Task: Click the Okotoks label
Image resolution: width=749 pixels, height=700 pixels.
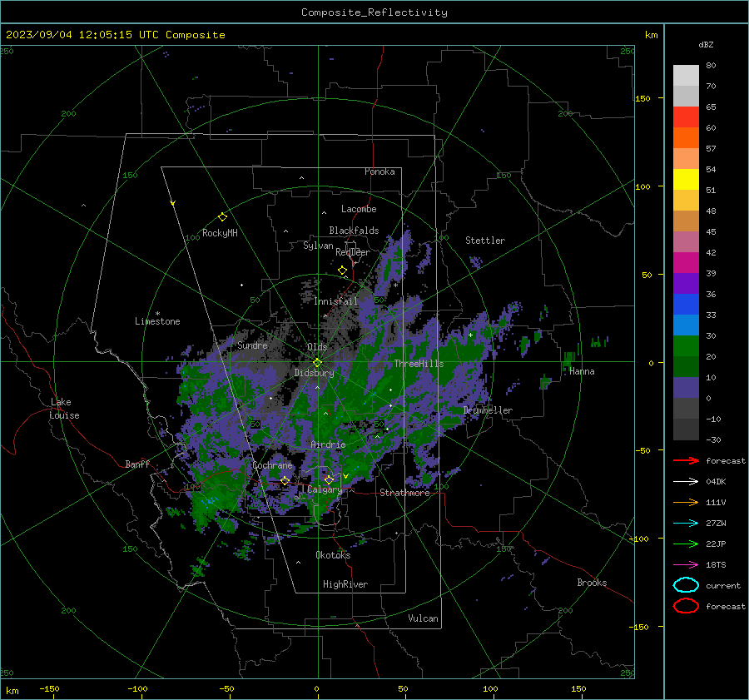Action: coord(333,555)
